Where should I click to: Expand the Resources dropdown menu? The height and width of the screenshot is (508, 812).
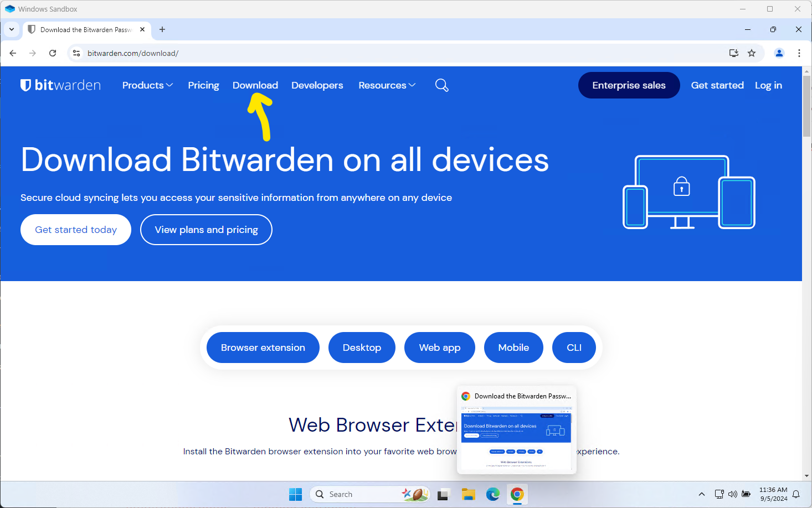pyautogui.click(x=387, y=85)
